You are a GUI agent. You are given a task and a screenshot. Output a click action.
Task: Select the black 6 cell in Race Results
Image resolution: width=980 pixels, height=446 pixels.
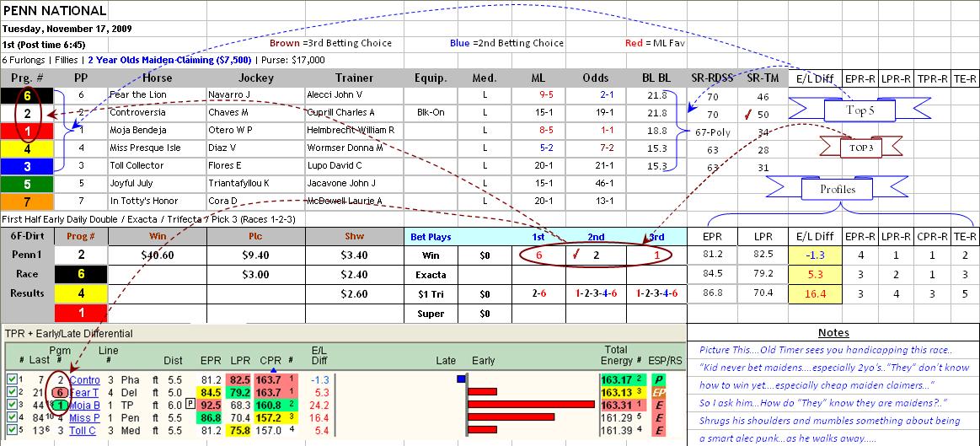click(x=81, y=275)
